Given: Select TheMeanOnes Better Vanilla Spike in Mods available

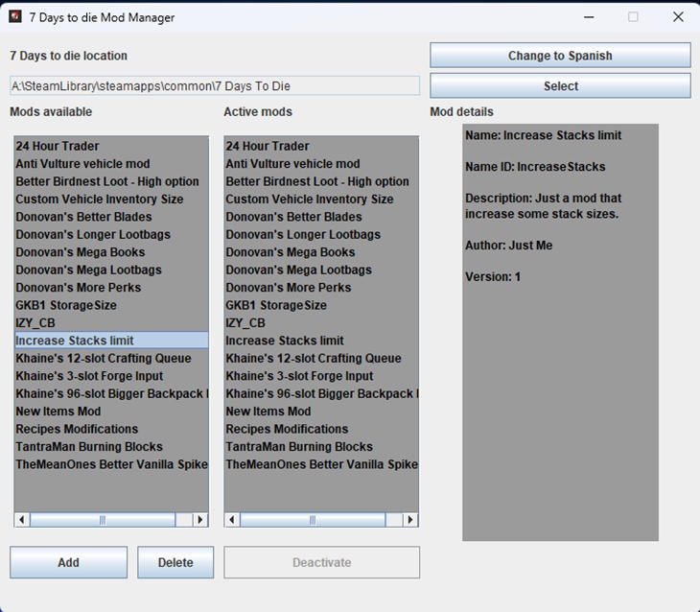Looking at the screenshot, I should tap(111, 464).
